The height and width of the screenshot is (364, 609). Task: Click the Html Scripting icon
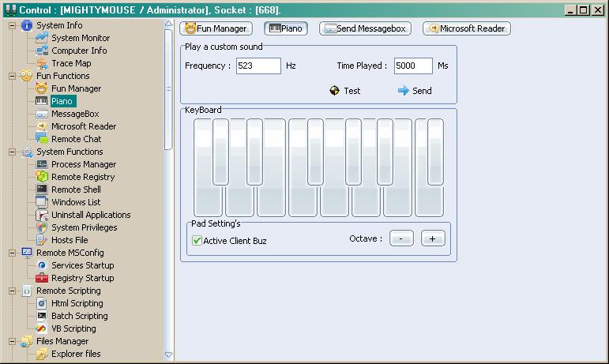pos(42,303)
